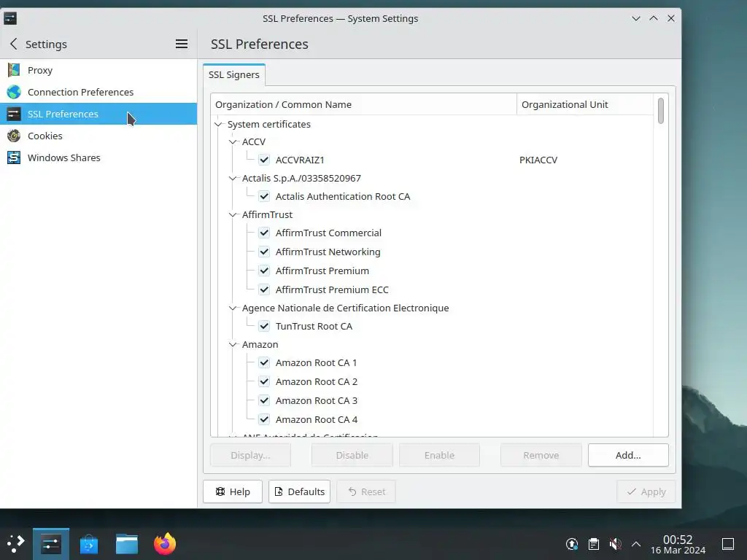Open the Dolphin file manager from taskbar
Viewport: 747px width, 560px height.
click(127, 544)
